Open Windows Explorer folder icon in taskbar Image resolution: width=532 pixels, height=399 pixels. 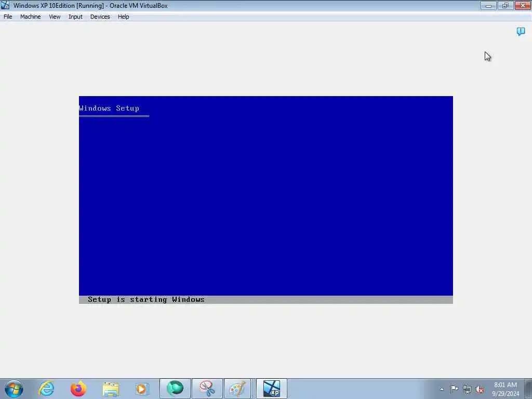(x=111, y=389)
